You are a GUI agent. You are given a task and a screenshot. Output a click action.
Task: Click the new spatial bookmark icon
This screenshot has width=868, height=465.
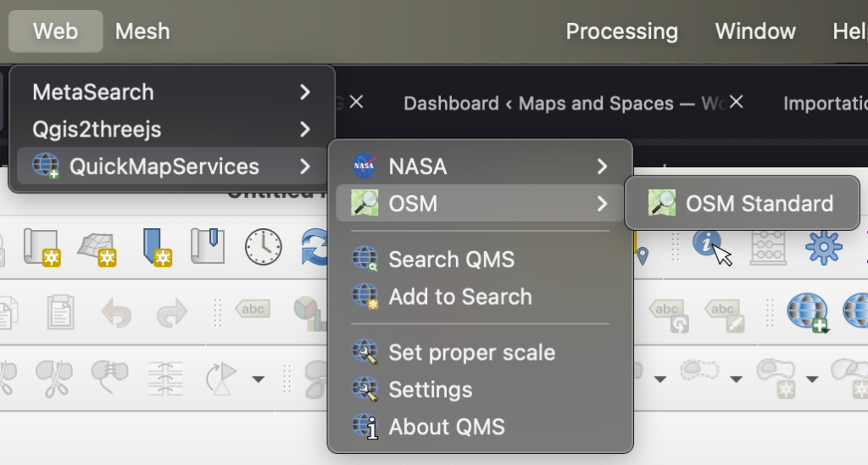tap(156, 247)
